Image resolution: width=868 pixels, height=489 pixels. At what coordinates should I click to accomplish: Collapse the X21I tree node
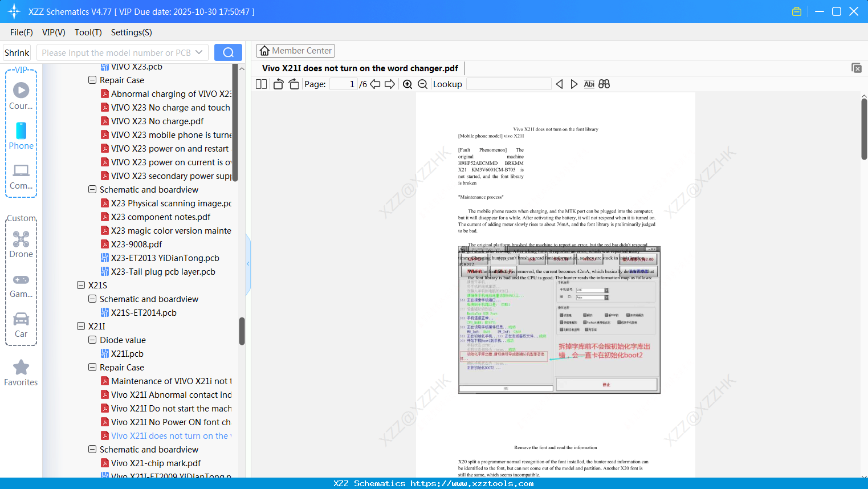coord(81,327)
